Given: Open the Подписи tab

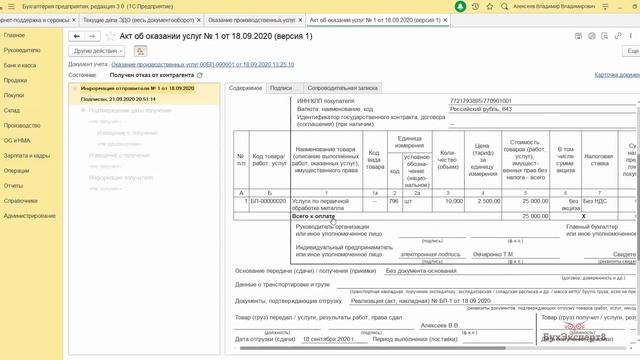Looking at the screenshot, I should [x=284, y=88].
